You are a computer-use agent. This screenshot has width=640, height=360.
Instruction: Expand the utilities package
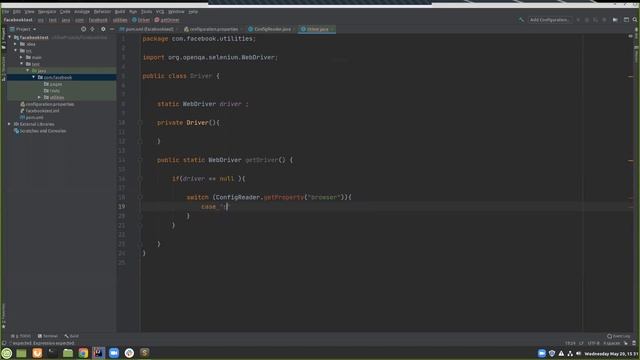click(39, 97)
